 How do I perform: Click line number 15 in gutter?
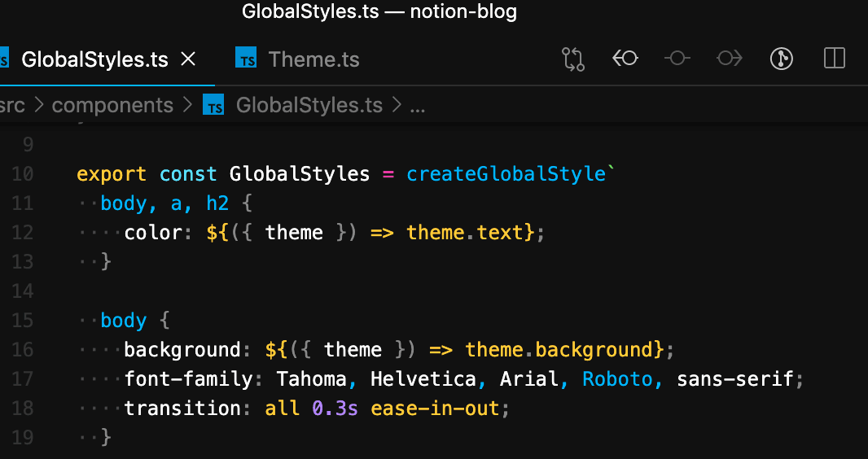point(23,321)
